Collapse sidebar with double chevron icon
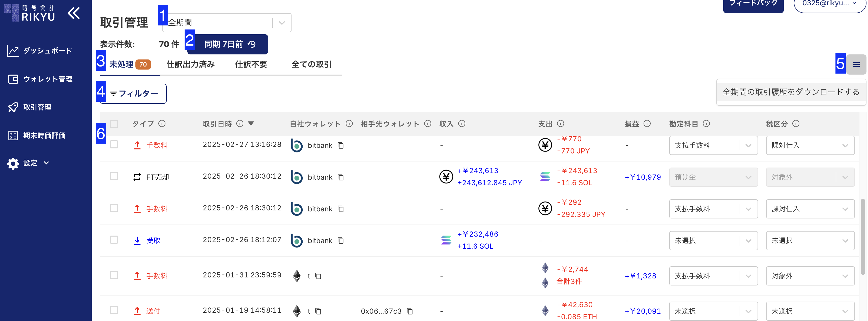Viewport: 868px width, 321px height. [x=73, y=13]
